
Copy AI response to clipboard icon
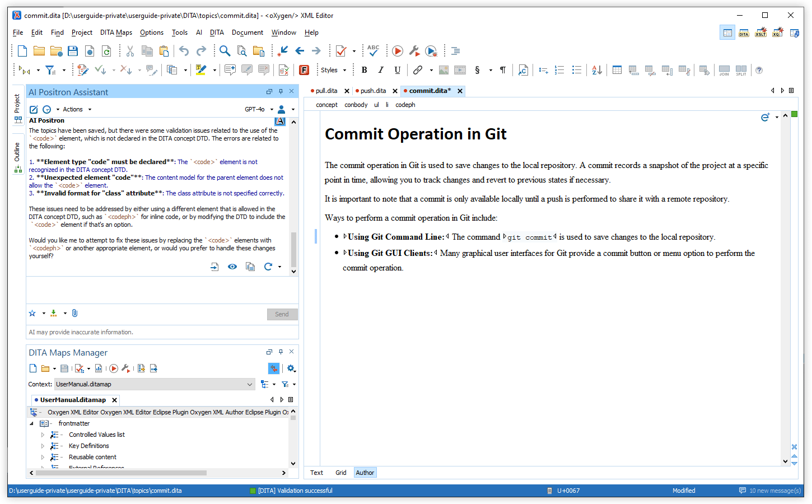[250, 267]
